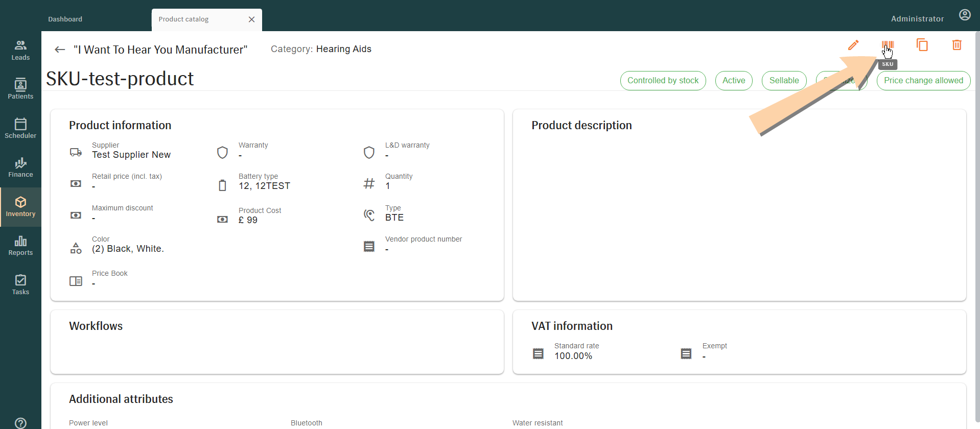Click the Power level attribute label

click(88, 423)
